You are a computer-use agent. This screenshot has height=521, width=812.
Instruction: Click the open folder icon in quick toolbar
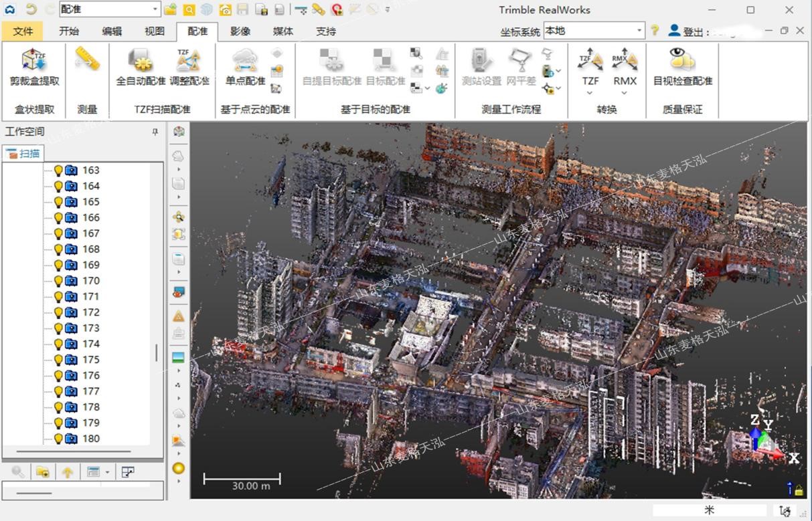(x=171, y=9)
